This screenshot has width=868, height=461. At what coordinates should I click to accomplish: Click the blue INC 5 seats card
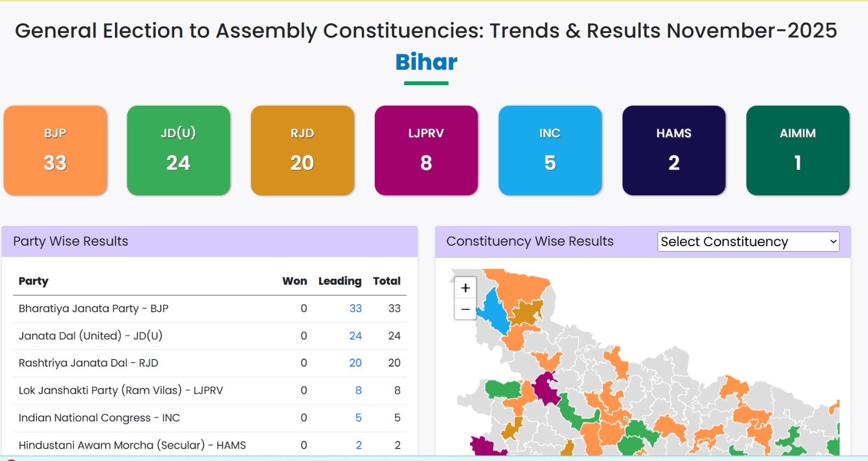[550, 150]
